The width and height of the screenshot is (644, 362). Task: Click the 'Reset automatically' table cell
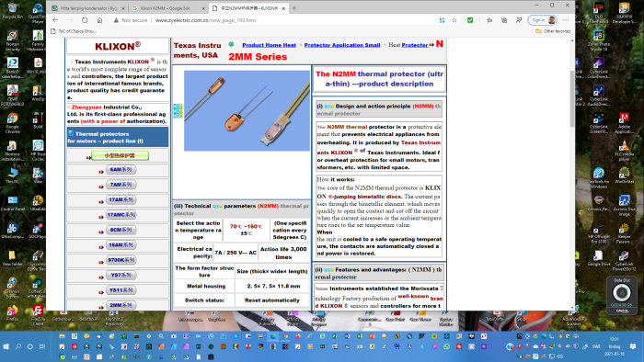(x=272, y=300)
